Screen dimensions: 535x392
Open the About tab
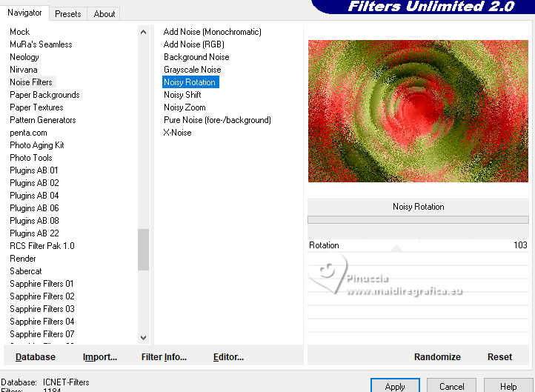104,14
